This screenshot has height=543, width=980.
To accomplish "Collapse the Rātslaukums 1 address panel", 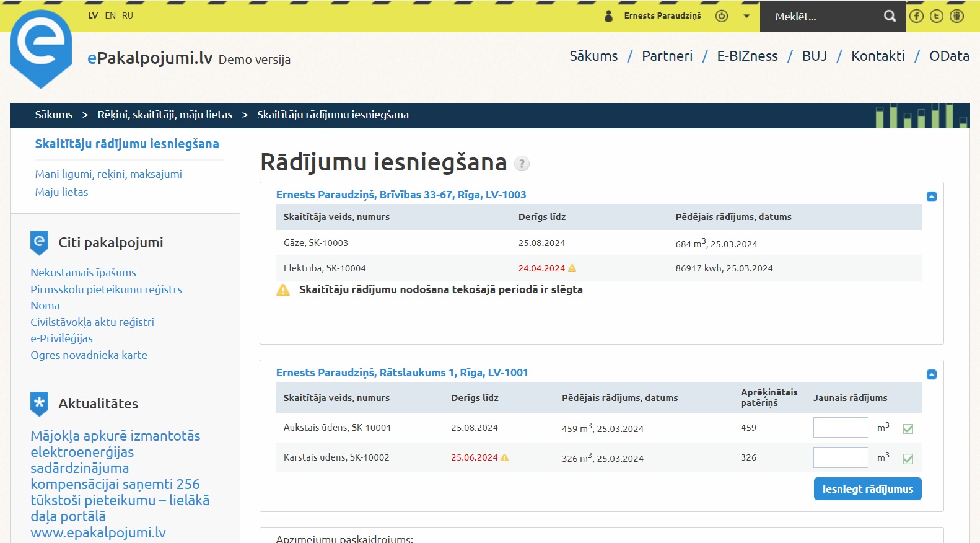I will pyautogui.click(x=931, y=374).
